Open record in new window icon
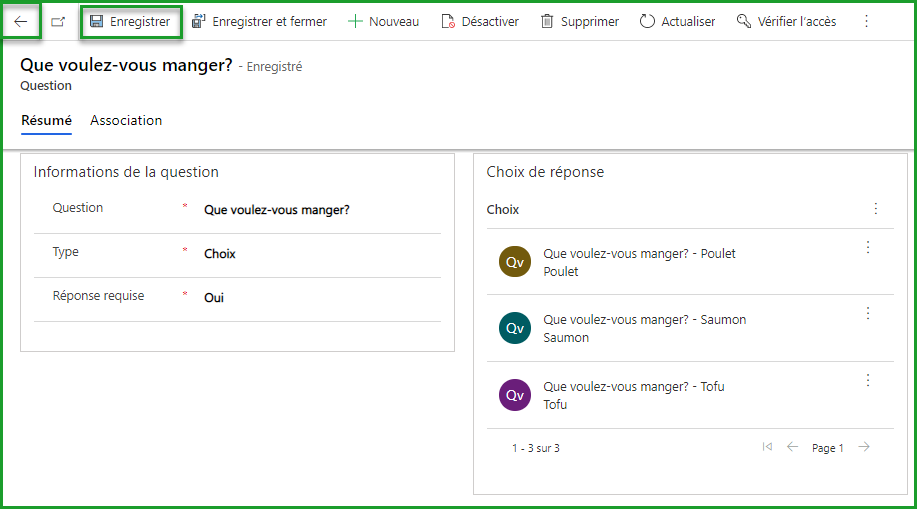 [x=58, y=21]
